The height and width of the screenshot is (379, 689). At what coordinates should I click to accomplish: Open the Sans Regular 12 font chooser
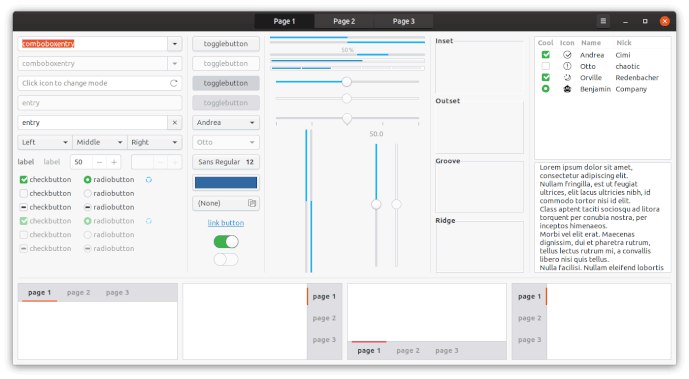click(x=226, y=162)
